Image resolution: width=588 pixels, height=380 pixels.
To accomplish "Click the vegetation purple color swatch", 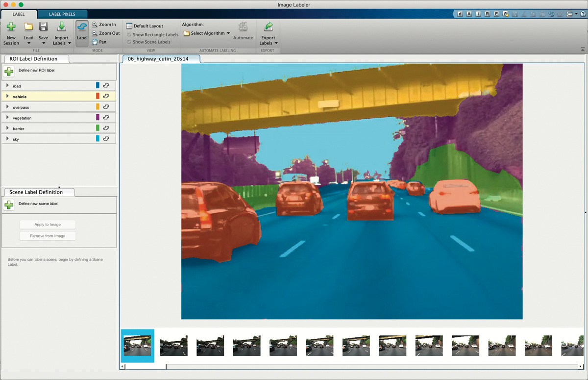I will coord(98,118).
